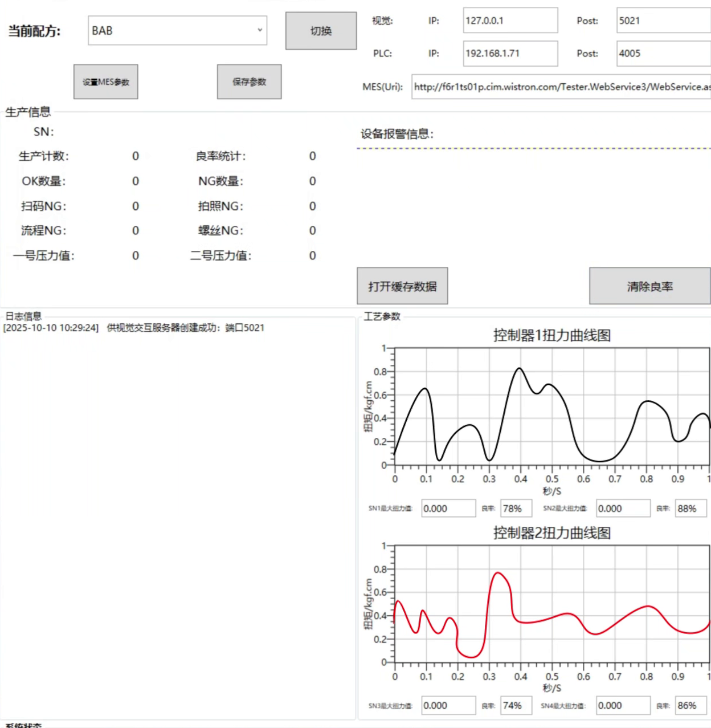Select the 10:29:24 log entry line

[x=134, y=328]
